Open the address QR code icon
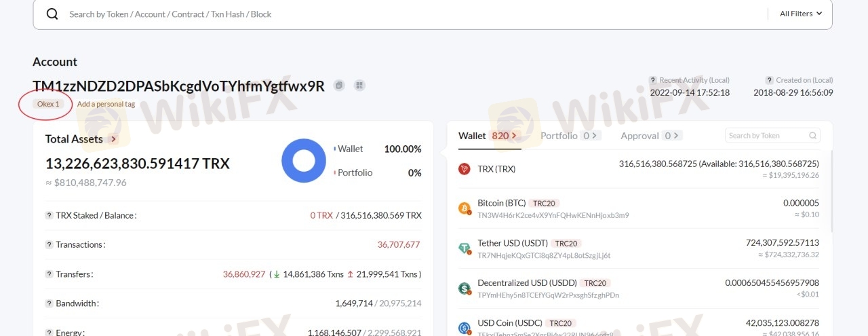Screen dimensions: 868x336 [x=359, y=86]
